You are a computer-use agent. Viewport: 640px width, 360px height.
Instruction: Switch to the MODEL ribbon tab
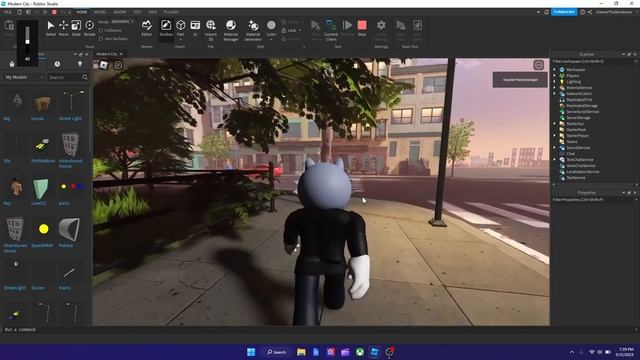click(100, 12)
